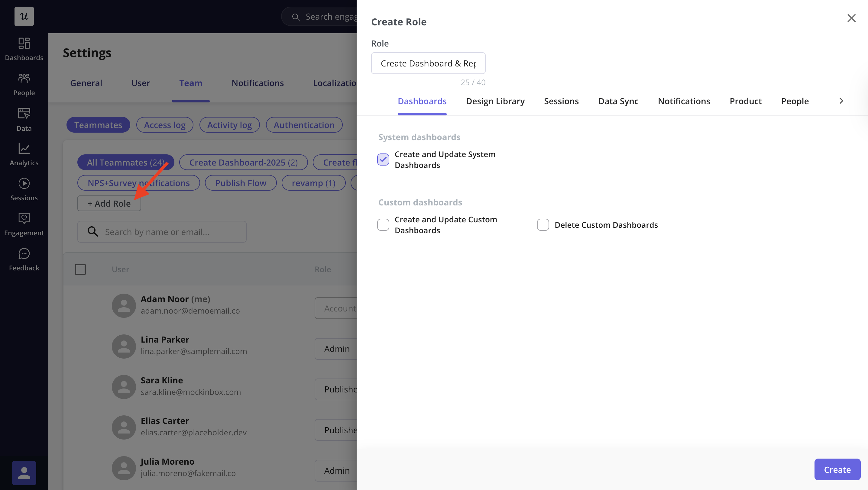Open Dashboards from the left sidebar

pyautogui.click(x=24, y=49)
